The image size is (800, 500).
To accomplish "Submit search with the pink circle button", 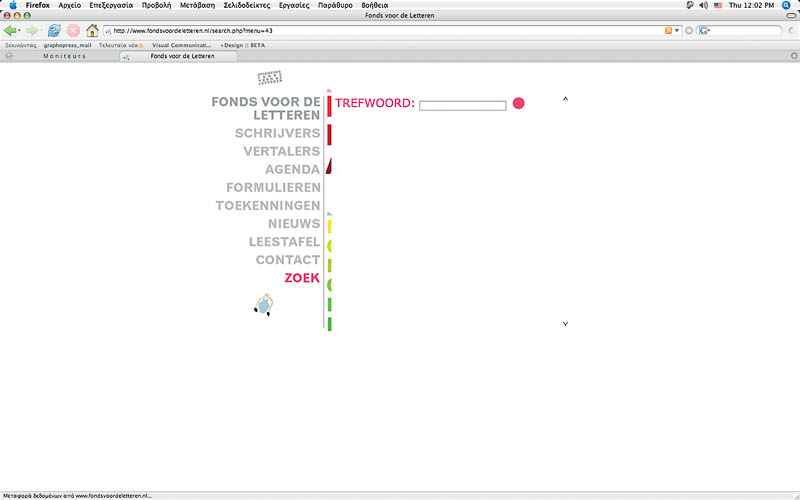I will (x=518, y=103).
